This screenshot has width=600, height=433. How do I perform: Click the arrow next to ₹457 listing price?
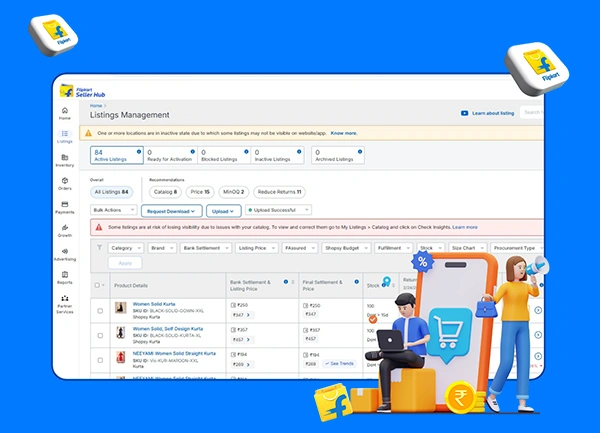[248, 340]
